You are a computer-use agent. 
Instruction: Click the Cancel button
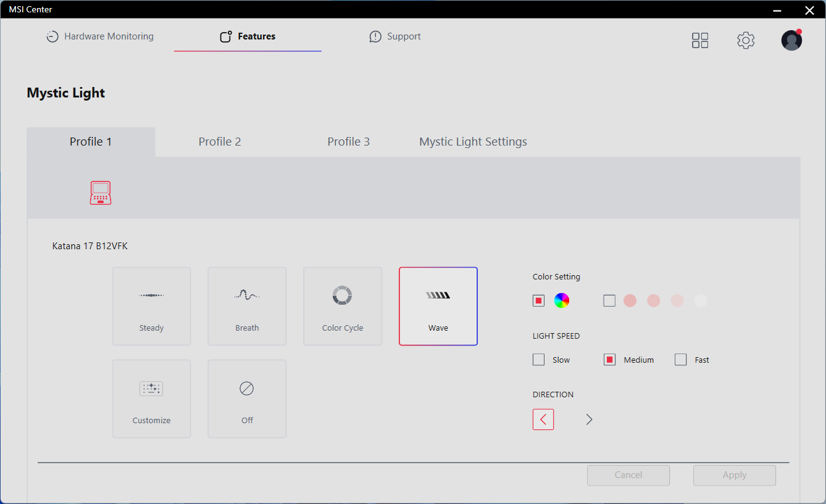[x=628, y=475]
